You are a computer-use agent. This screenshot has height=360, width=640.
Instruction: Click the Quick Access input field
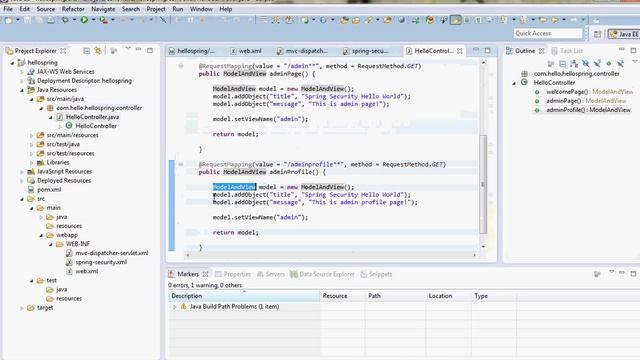pyautogui.click(x=547, y=33)
